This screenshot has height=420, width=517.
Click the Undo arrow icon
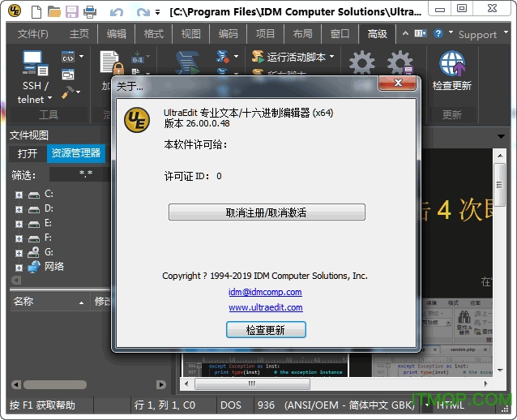(117, 12)
